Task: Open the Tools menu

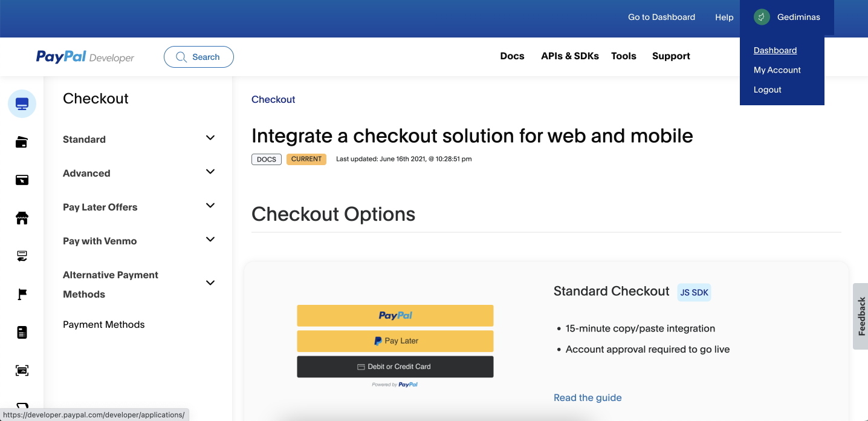Action: coord(624,56)
